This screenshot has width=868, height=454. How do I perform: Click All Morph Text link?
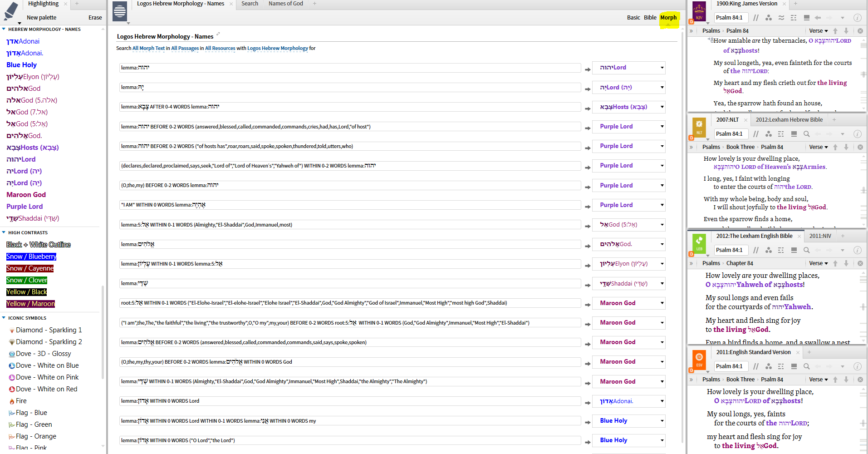coord(148,48)
